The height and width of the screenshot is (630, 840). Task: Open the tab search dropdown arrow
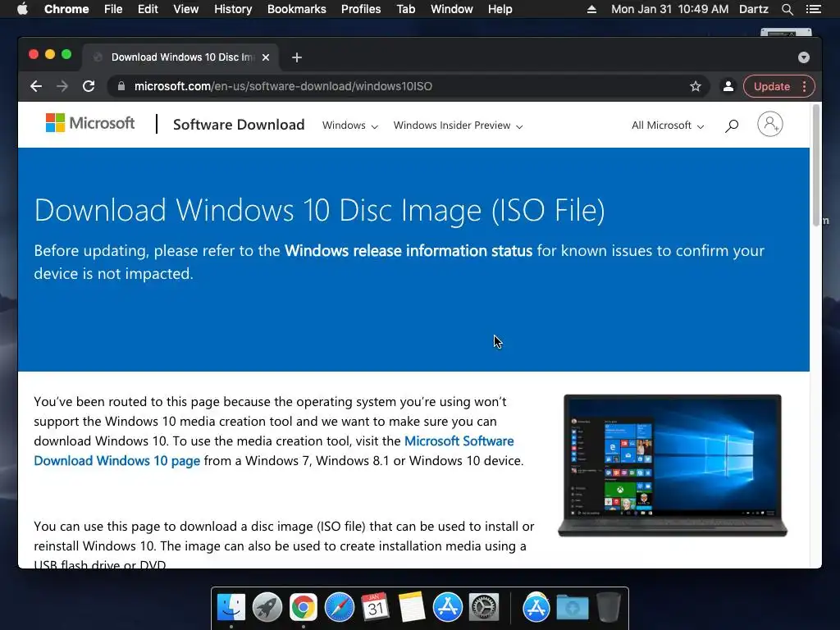click(804, 57)
